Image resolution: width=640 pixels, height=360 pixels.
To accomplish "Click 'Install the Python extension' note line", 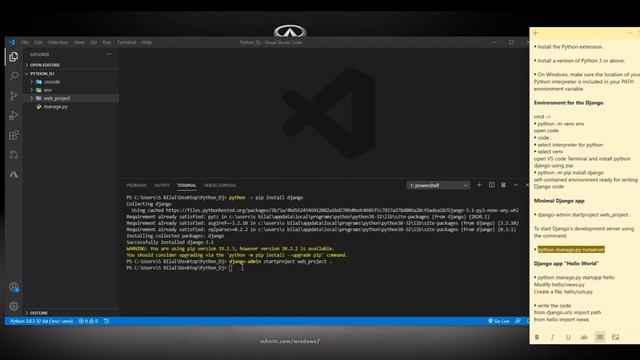I will coord(570,47).
